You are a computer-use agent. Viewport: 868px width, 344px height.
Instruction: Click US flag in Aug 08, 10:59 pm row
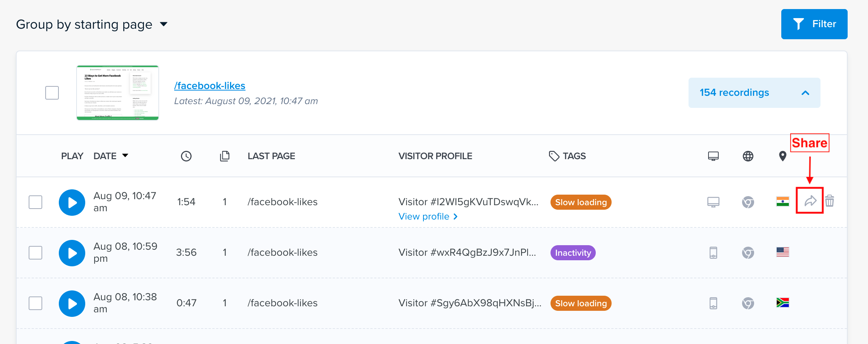pos(783,252)
